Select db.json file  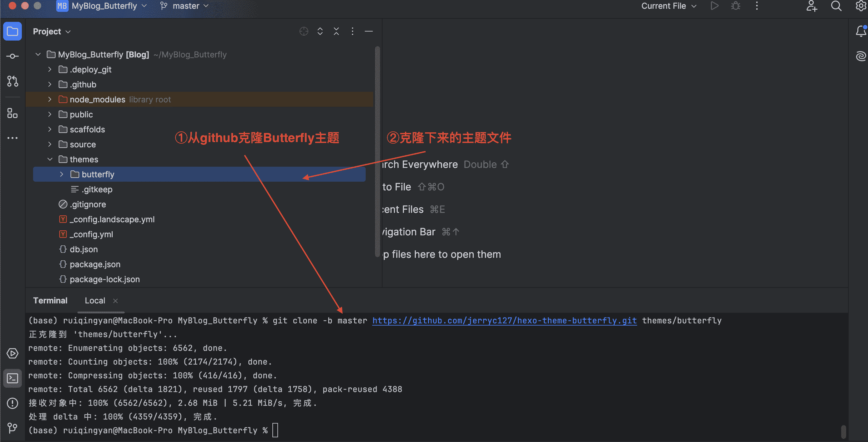click(84, 249)
